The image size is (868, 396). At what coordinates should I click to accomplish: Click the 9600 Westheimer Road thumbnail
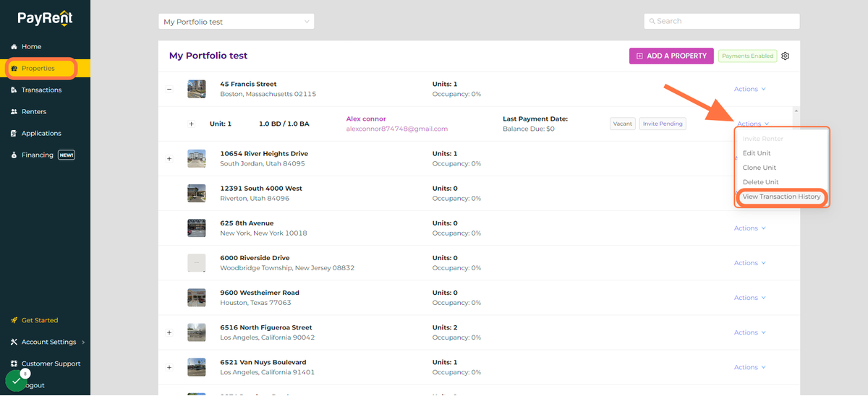pos(196,297)
